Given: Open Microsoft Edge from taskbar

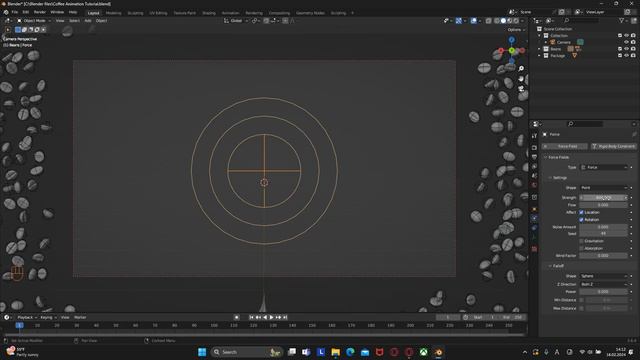Looking at the screenshot, I should click(x=350, y=352).
